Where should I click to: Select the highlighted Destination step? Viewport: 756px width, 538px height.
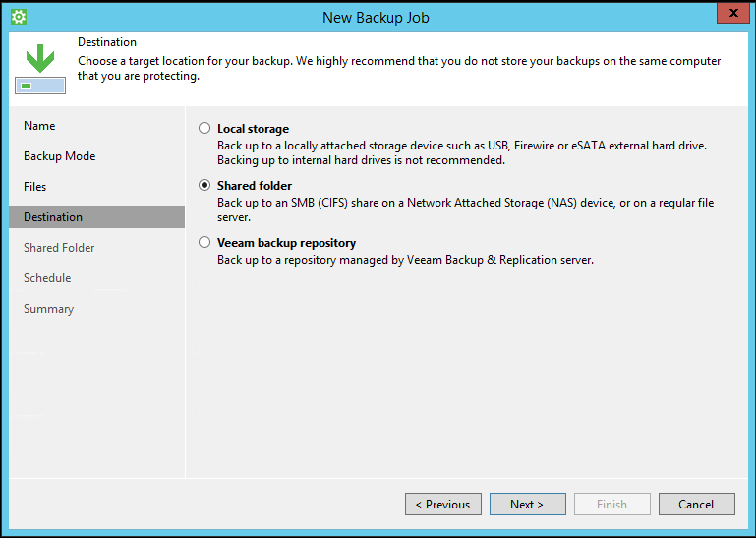(x=53, y=217)
